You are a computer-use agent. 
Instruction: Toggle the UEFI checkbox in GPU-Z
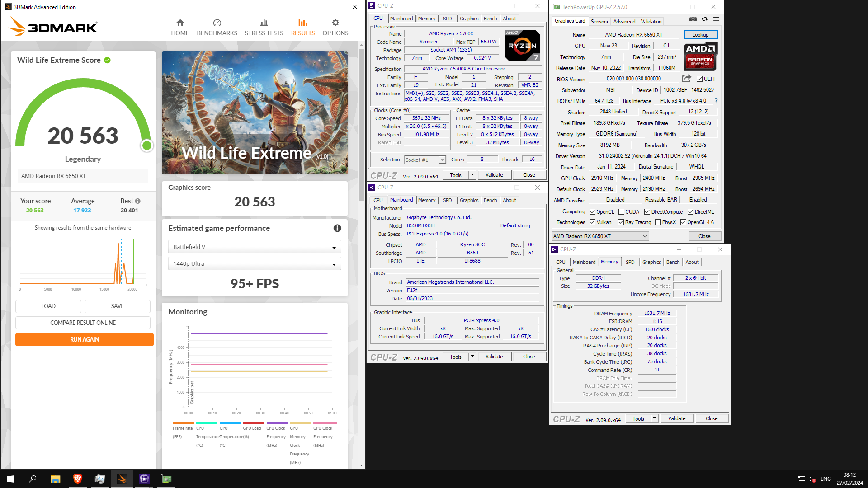click(x=699, y=79)
